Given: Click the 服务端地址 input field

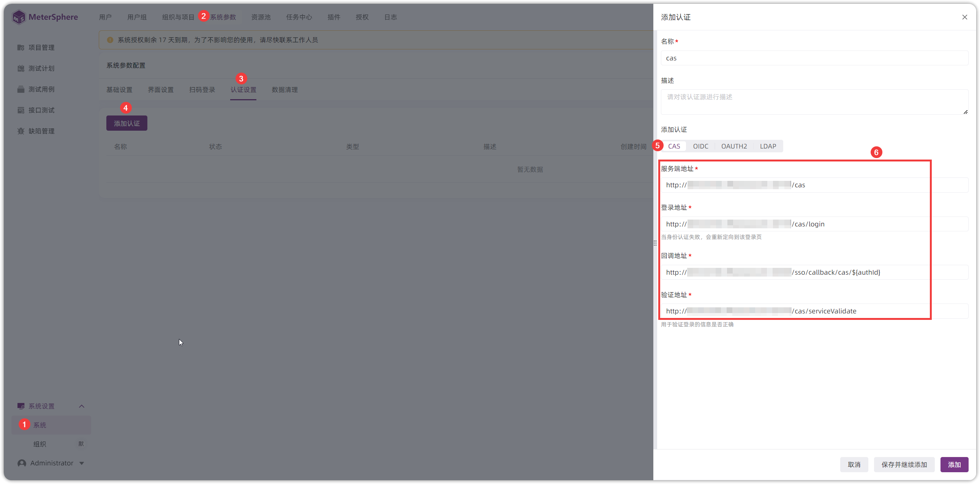Looking at the screenshot, I should point(814,185).
